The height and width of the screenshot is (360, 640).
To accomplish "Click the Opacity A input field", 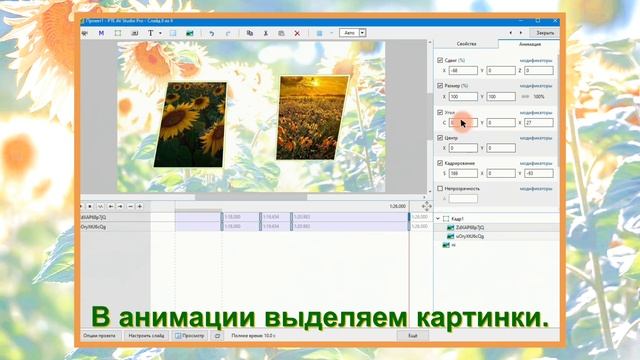I will pos(463,199).
